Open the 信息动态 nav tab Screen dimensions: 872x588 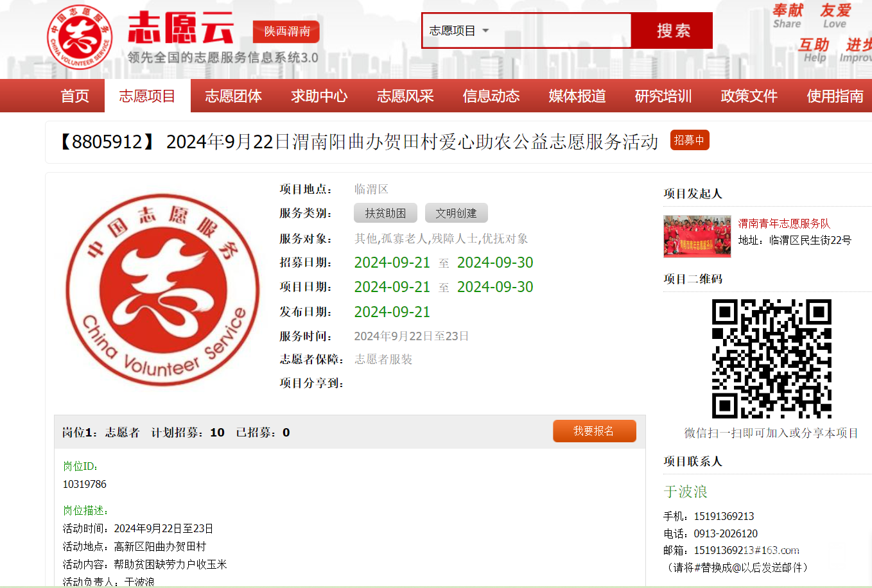click(491, 96)
